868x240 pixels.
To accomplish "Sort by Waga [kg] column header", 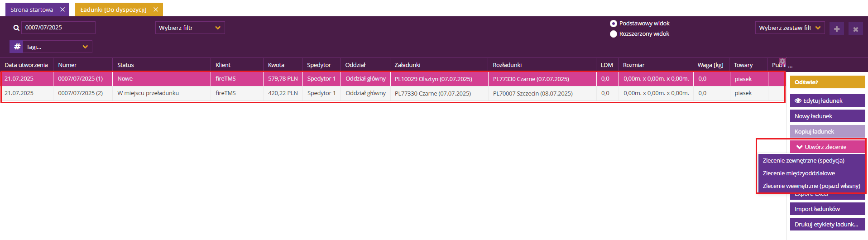I will (711, 65).
